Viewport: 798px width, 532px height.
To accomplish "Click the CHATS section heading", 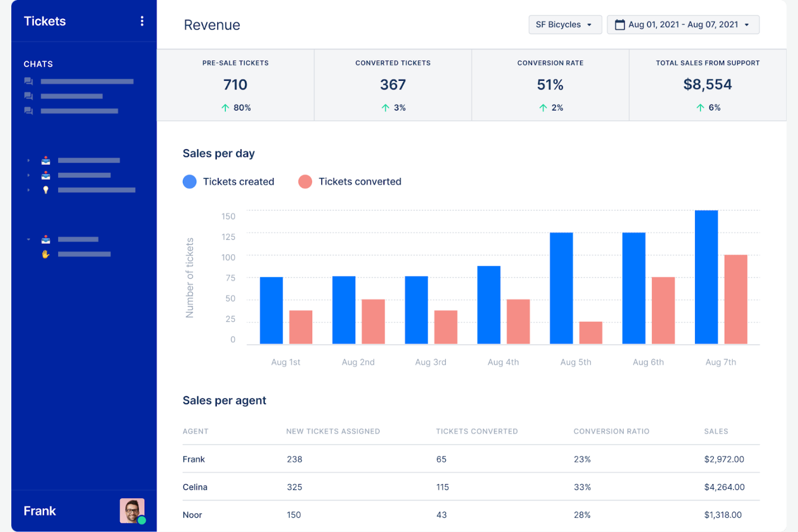I will tap(38, 64).
